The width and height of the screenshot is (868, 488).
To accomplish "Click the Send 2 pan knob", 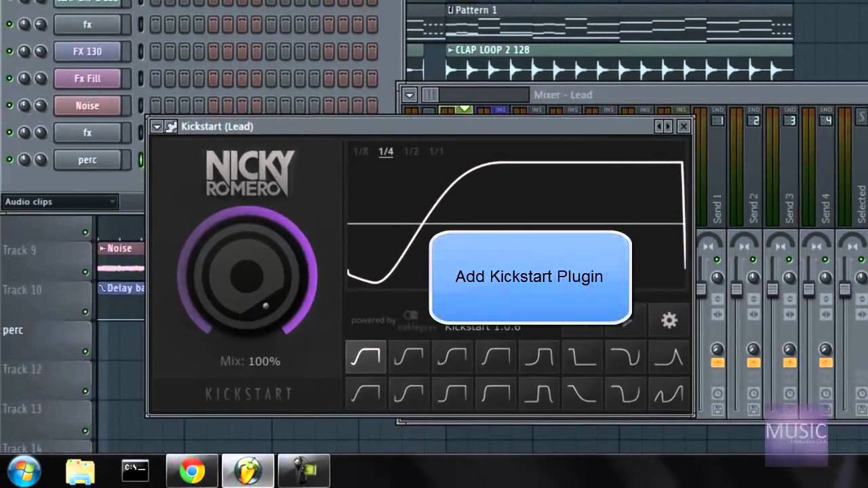I will pyautogui.click(x=753, y=277).
